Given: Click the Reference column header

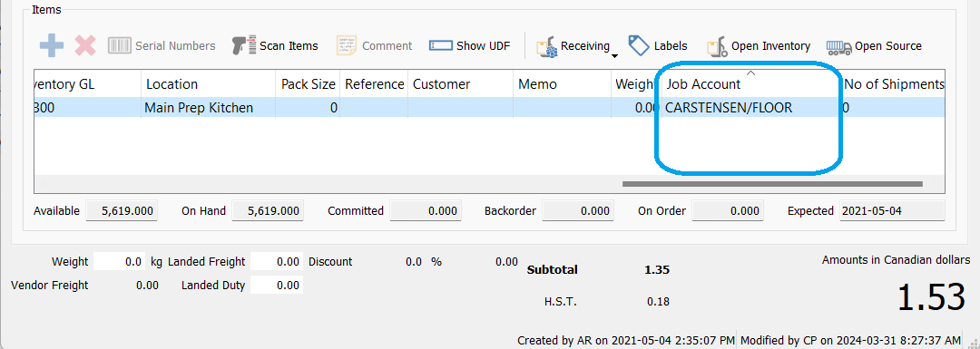Looking at the screenshot, I should click(x=375, y=83).
